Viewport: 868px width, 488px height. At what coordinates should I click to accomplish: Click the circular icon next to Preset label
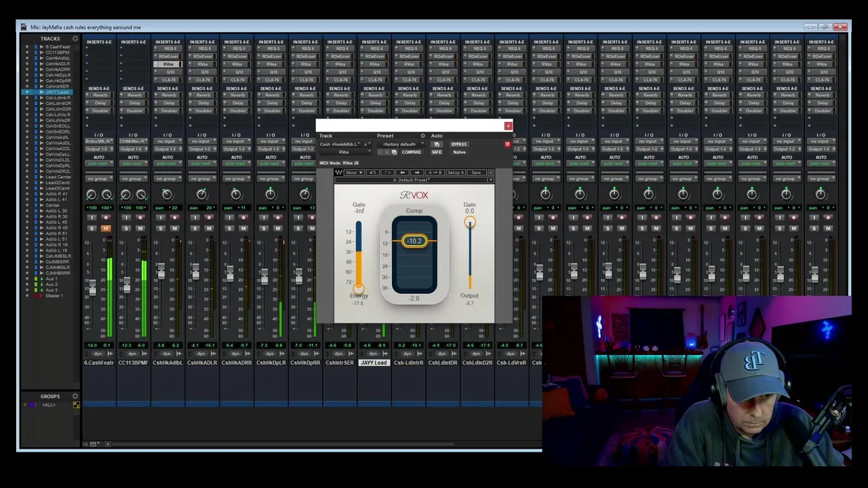click(422, 136)
